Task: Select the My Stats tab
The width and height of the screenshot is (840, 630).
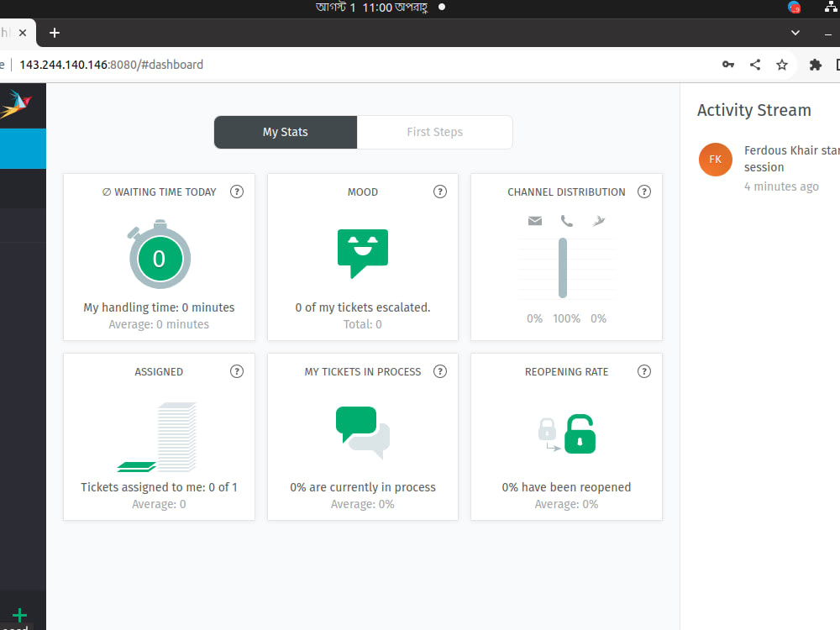Action: click(x=285, y=132)
